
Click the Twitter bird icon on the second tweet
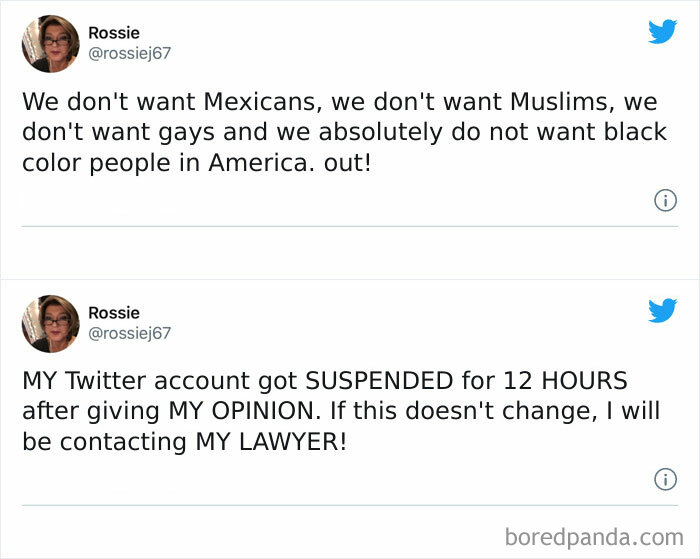coord(662,310)
